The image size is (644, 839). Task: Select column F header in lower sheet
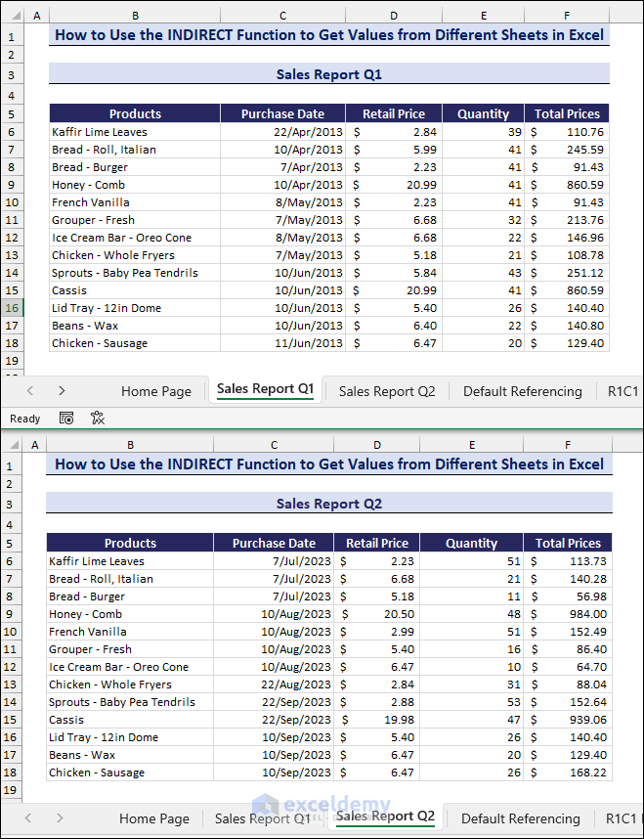click(568, 445)
